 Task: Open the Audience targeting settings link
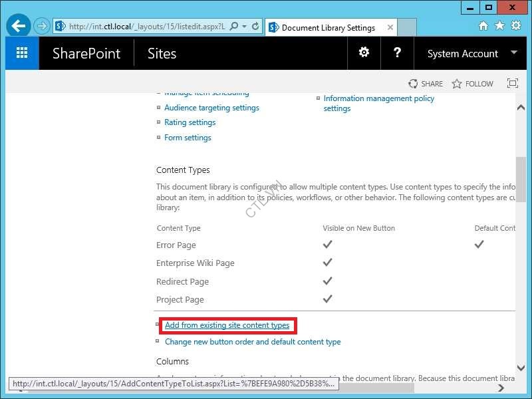(x=211, y=108)
